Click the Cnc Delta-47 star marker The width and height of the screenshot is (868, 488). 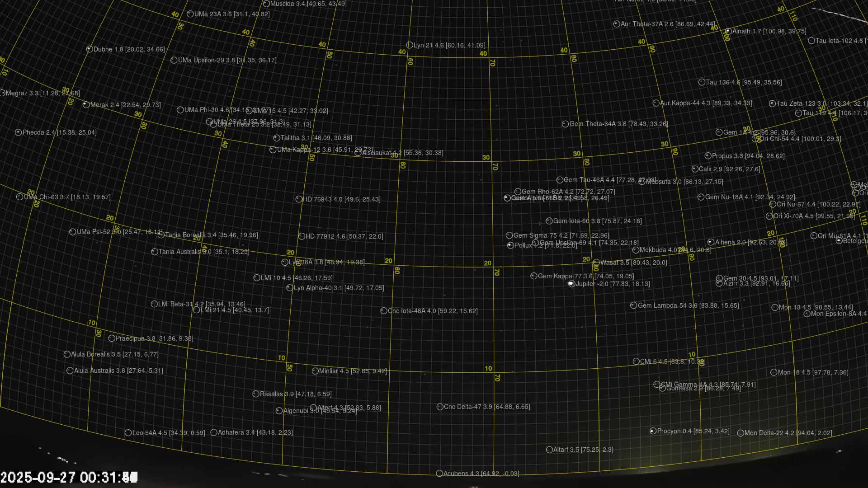click(440, 407)
